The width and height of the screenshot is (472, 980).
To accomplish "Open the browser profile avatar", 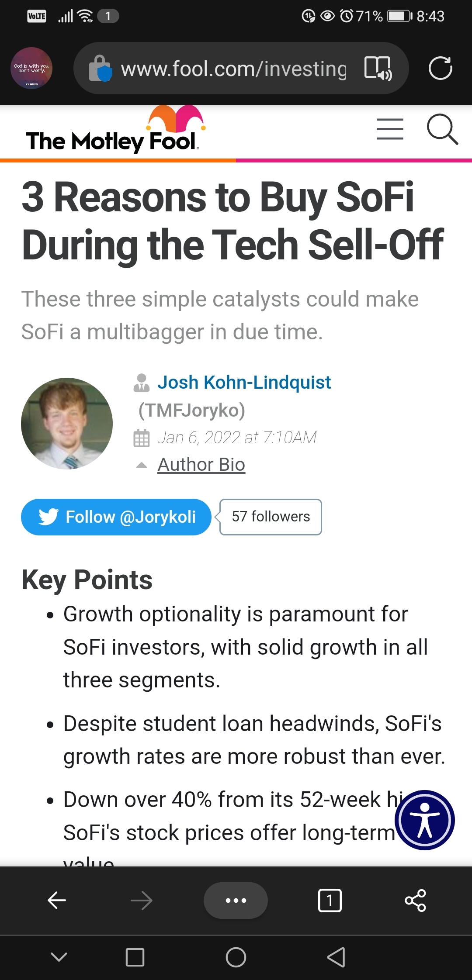I will [31, 68].
